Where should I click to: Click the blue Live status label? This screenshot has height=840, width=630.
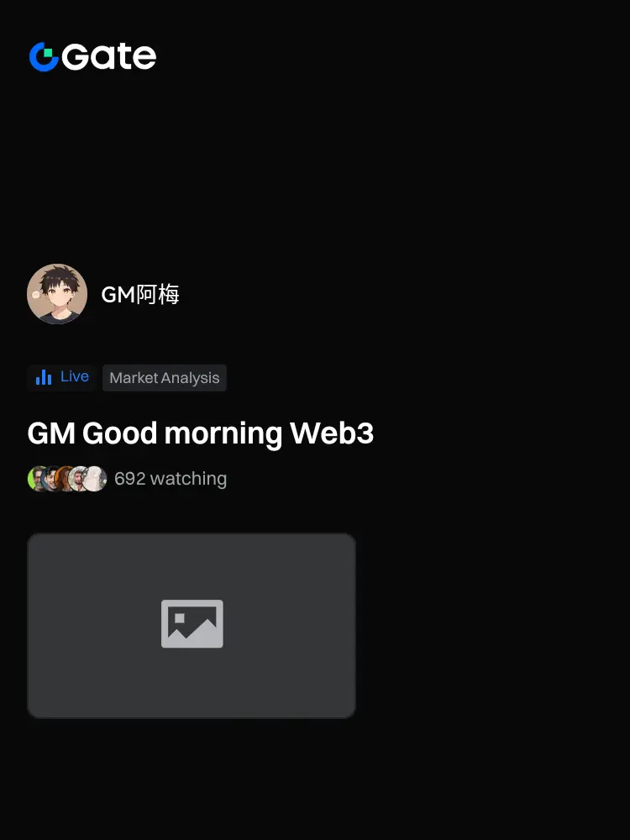coord(75,376)
